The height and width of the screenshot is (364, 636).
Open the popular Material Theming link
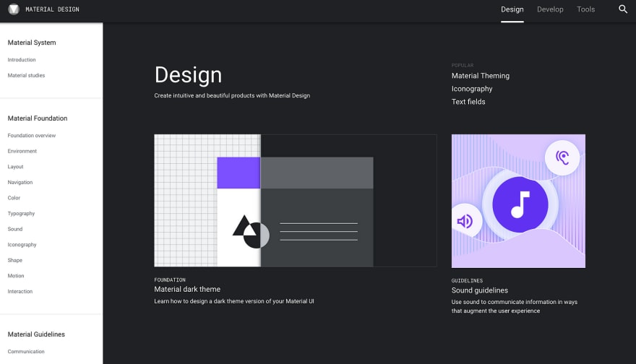point(480,76)
